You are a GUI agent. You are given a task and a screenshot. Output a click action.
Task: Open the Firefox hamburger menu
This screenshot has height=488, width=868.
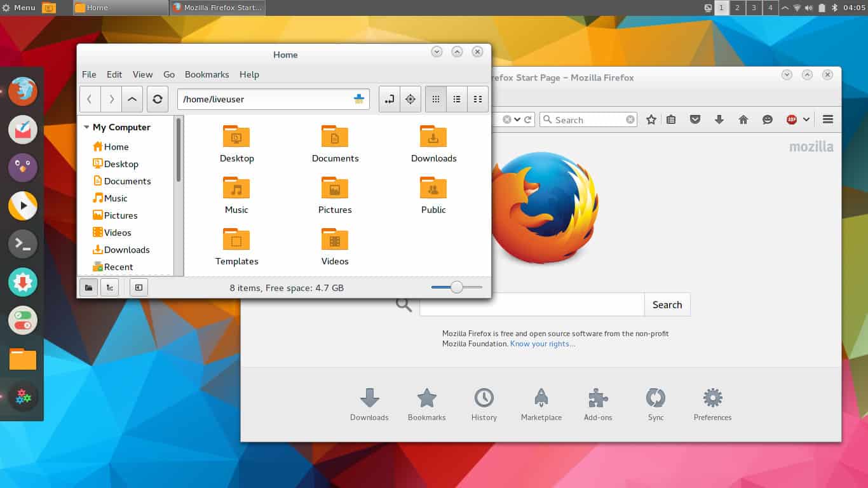[827, 119]
